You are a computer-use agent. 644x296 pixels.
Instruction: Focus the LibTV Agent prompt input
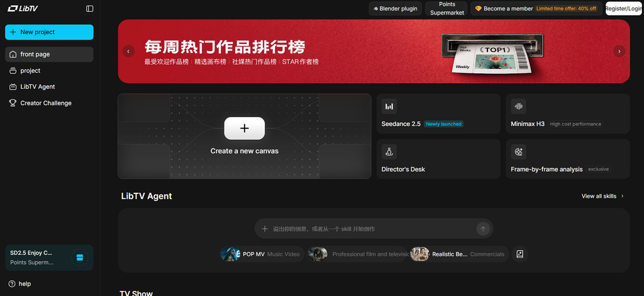coord(374,229)
